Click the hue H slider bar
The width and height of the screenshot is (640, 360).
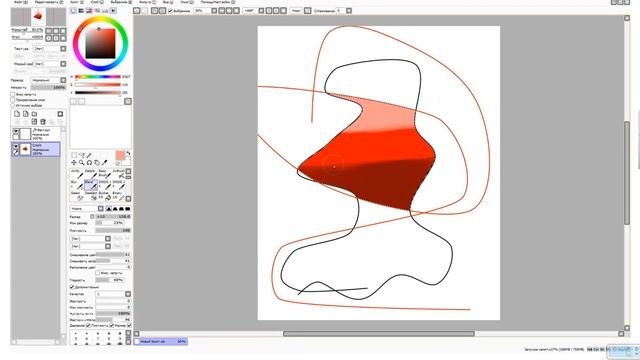(x=98, y=77)
